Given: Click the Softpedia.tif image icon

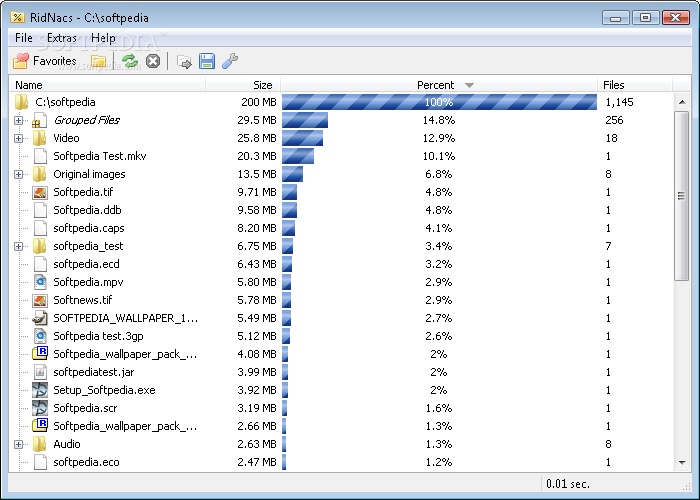Looking at the screenshot, I should tap(40, 192).
